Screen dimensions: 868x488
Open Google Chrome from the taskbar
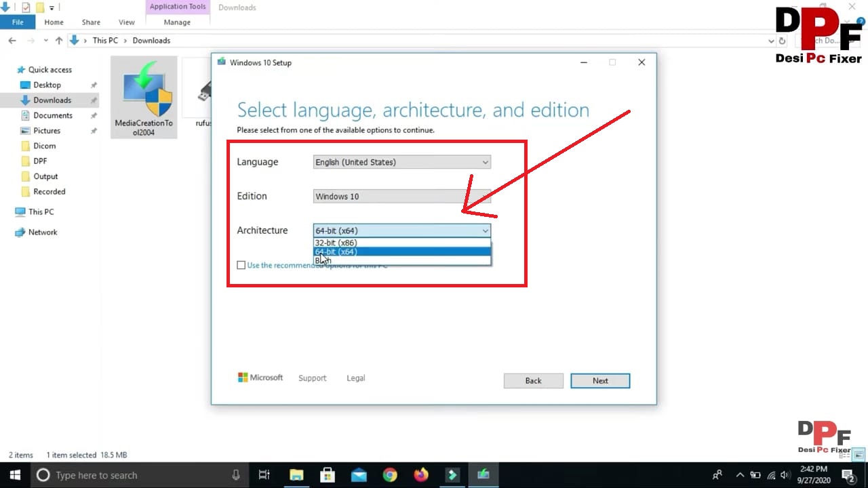point(390,475)
